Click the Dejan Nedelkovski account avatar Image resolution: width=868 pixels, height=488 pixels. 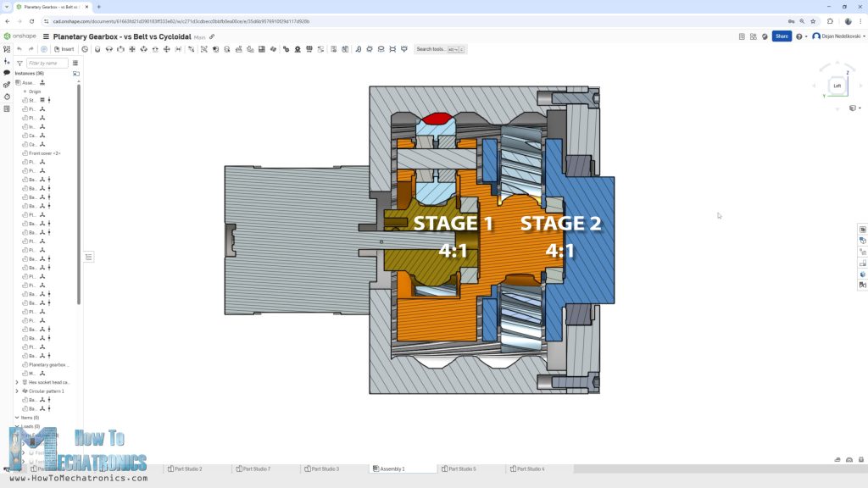(x=817, y=36)
